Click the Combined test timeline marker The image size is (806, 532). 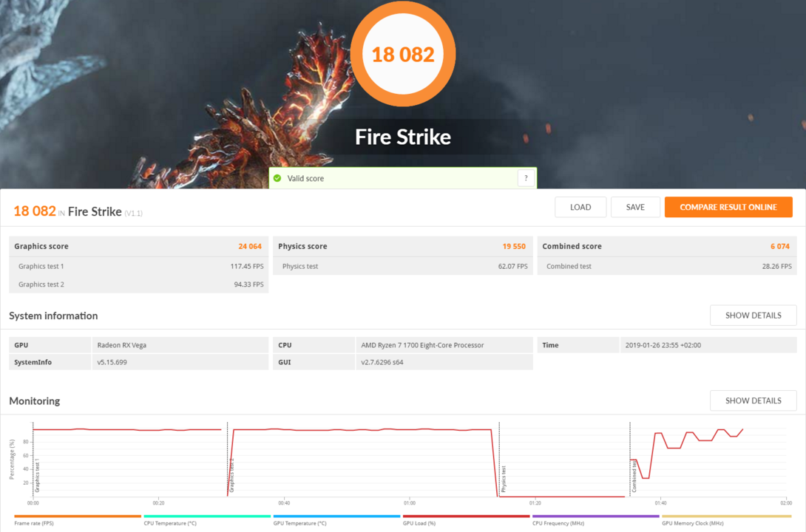[x=634, y=477]
